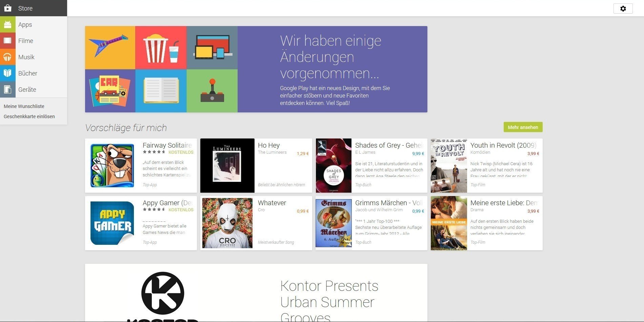
Task: Click the magazine tile in the banner
Action: tap(110, 91)
